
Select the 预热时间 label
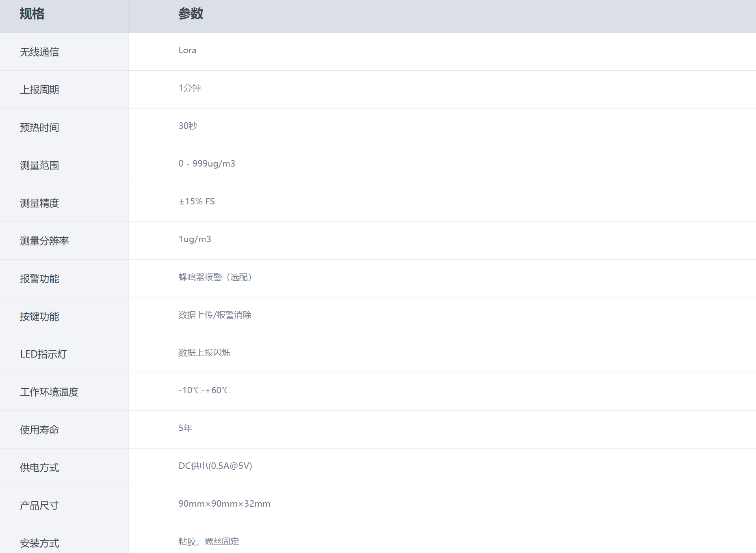39,128
